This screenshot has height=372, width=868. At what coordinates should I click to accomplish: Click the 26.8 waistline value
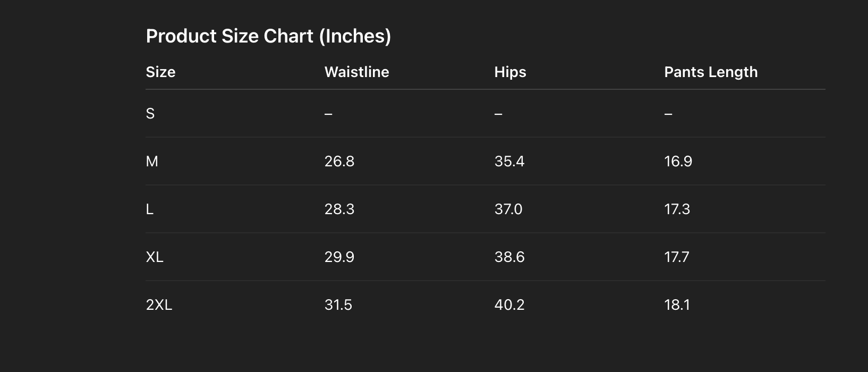pos(339,162)
